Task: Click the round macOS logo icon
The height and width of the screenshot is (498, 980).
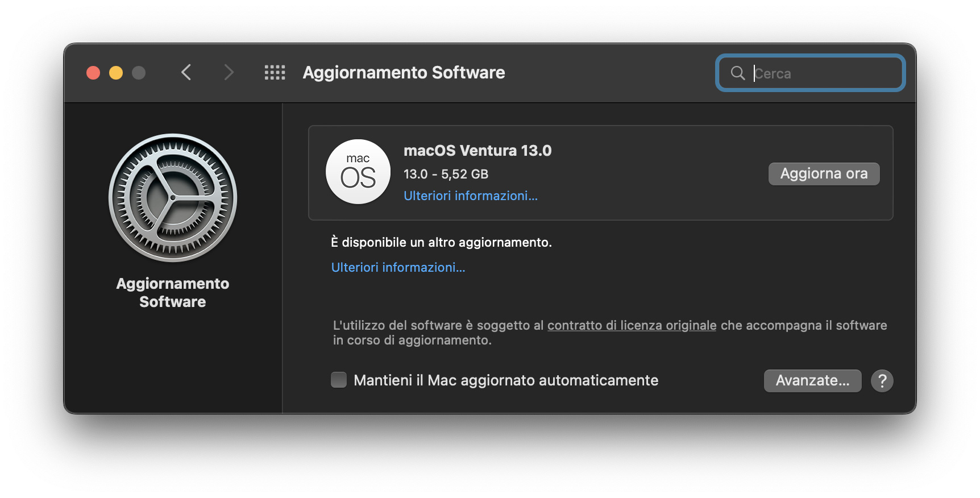Action: 358,172
